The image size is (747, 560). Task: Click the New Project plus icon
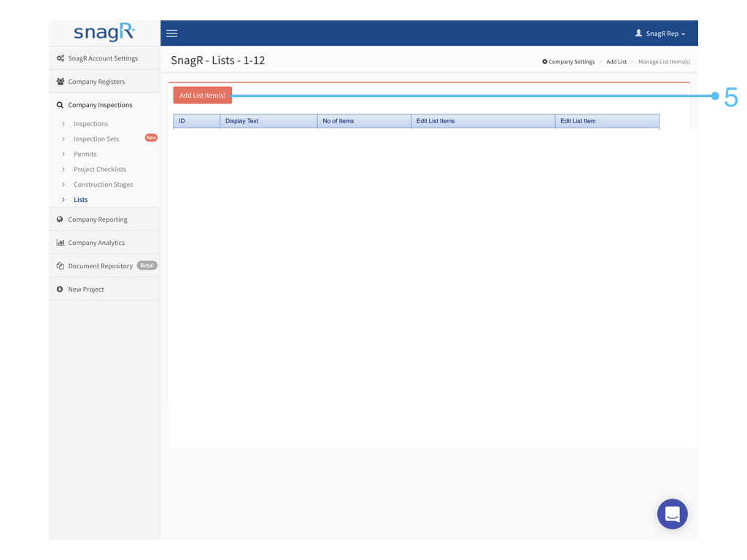tap(60, 289)
